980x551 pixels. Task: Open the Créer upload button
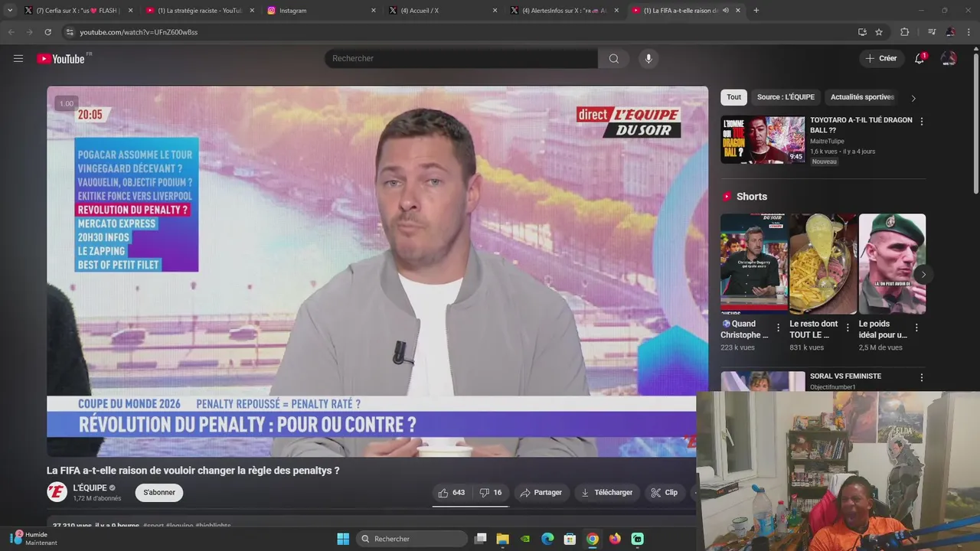(x=880, y=58)
